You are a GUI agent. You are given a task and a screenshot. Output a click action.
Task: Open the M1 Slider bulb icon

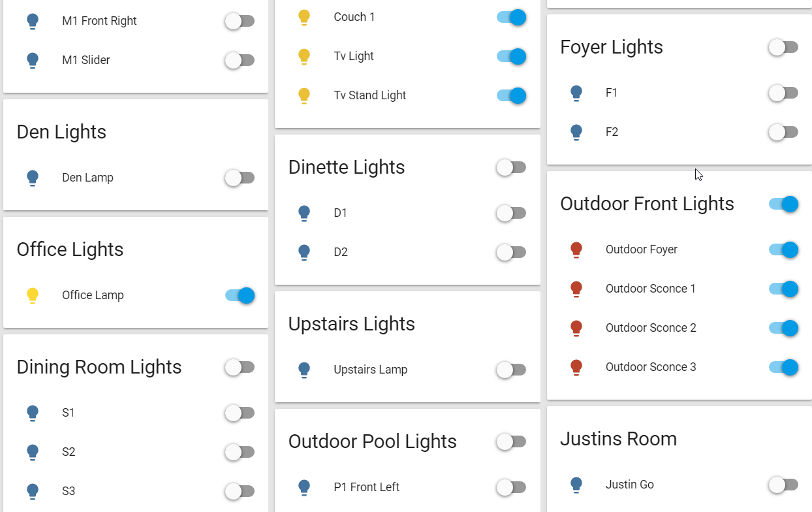[x=33, y=60]
